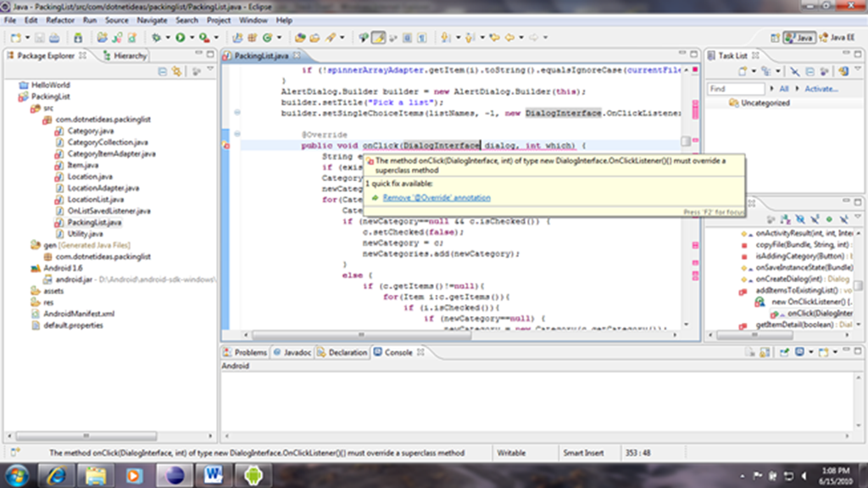Click the Print toolbar icon

(54, 37)
